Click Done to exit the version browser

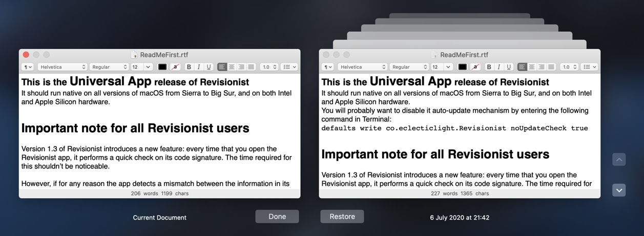(x=277, y=217)
